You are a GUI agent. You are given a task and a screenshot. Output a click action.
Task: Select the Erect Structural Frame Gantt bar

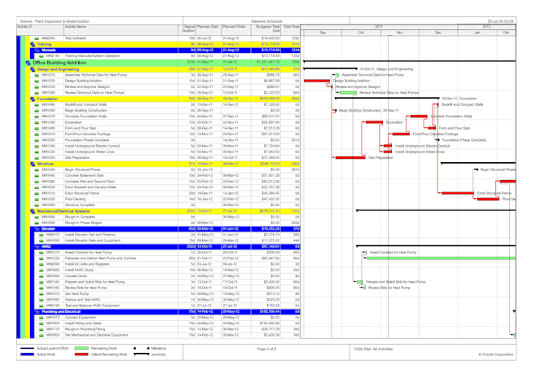458,193
